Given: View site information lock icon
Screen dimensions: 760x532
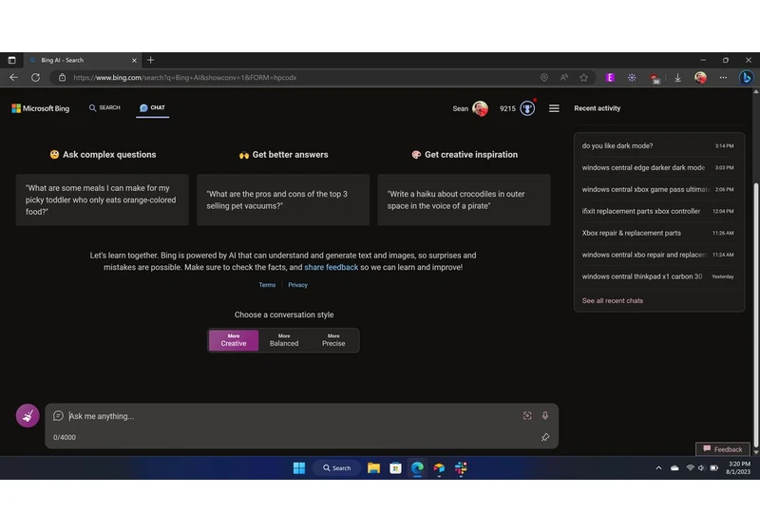Looking at the screenshot, I should coord(62,78).
